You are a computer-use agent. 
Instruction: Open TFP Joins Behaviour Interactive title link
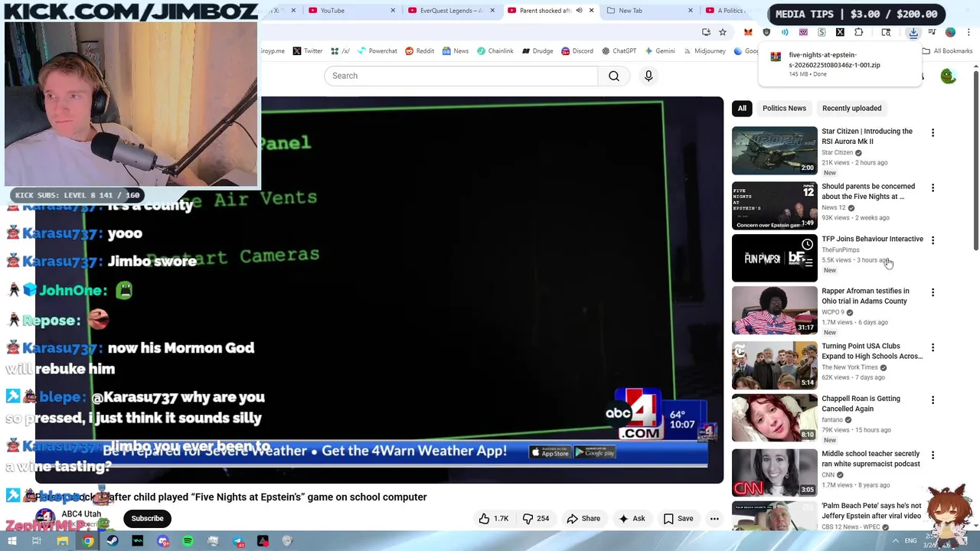coord(872,240)
